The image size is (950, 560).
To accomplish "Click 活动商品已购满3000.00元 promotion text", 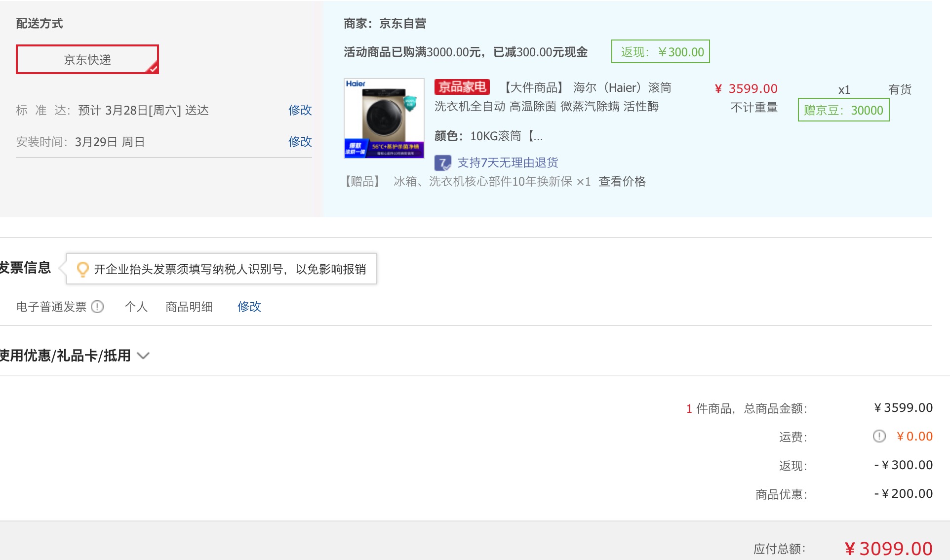I will coord(466,52).
